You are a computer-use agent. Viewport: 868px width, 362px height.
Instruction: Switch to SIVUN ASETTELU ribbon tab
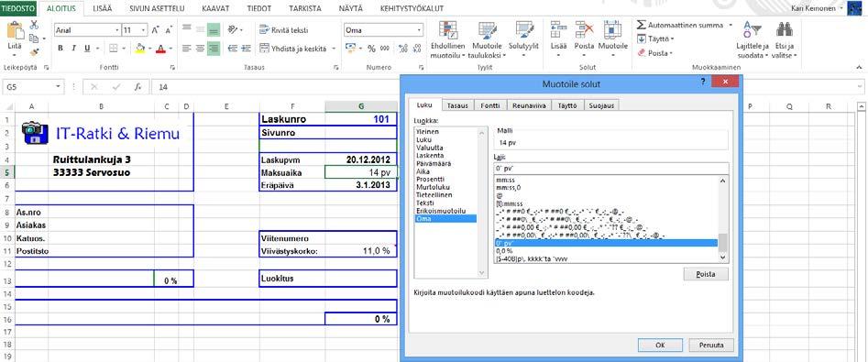157,8
